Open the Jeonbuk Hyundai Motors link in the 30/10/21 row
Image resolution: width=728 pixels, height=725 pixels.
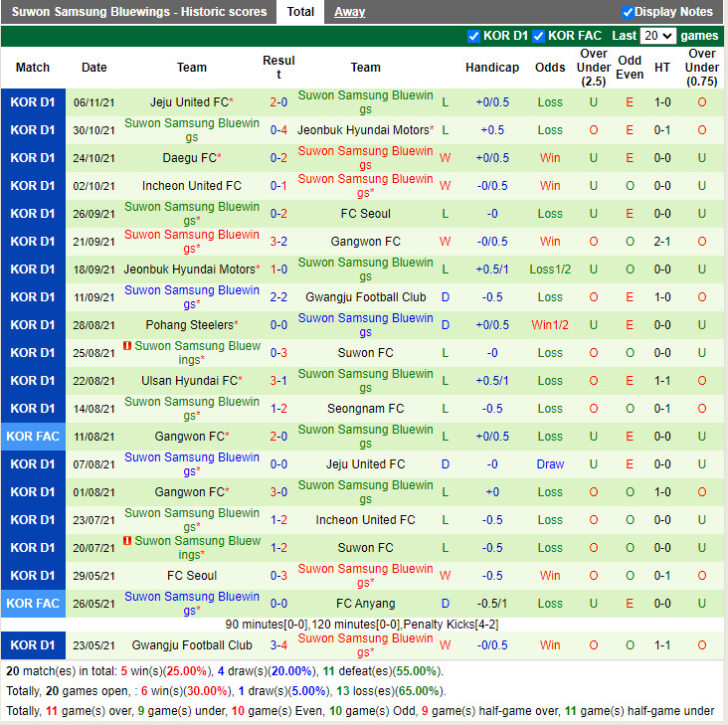click(x=363, y=130)
